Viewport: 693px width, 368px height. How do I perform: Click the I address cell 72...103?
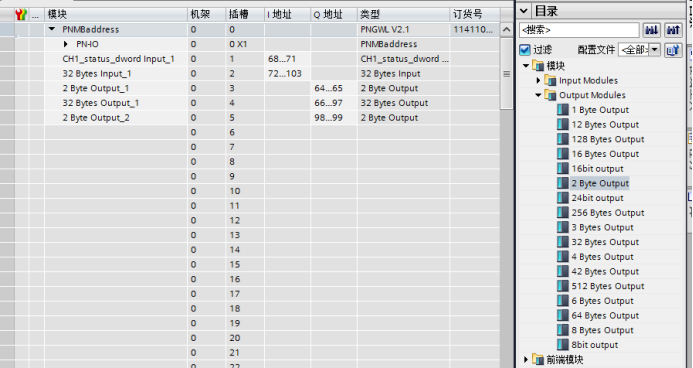pyautogui.click(x=287, y=73)
